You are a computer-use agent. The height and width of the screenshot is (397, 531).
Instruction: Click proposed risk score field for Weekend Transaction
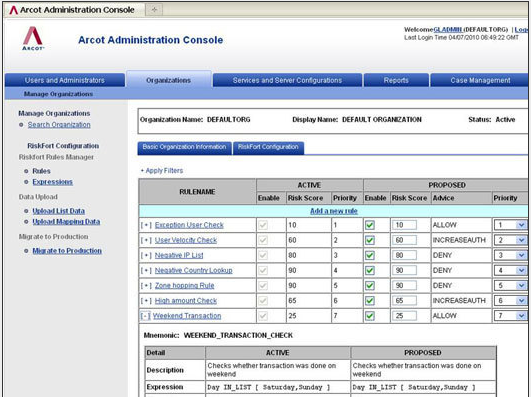(x=404, y=316)
